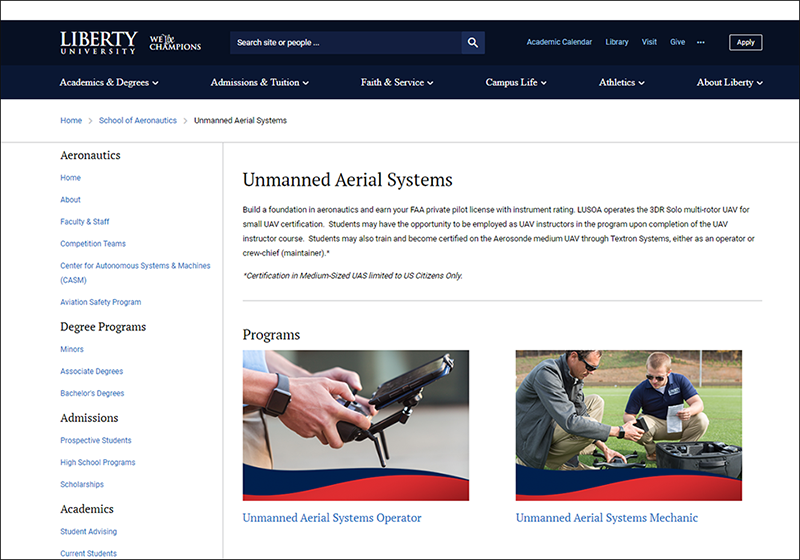Open Faculty & Staff sidebar link
800x560 pixels.
(x=85, y=222)
